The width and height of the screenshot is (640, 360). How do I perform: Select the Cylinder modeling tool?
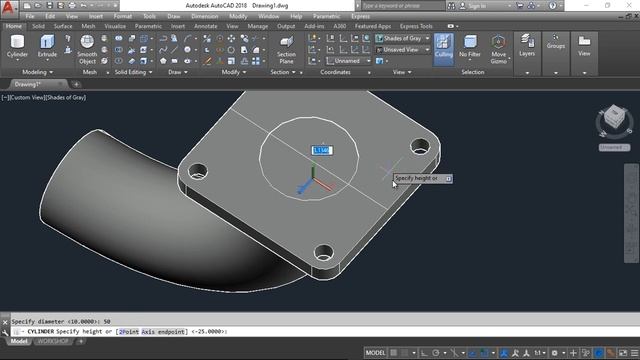click(x=17, y=46)
